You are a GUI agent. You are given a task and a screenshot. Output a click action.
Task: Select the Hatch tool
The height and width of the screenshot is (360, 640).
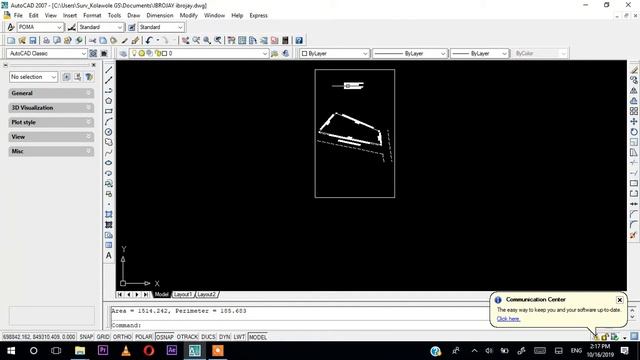(x=109, y=214)
